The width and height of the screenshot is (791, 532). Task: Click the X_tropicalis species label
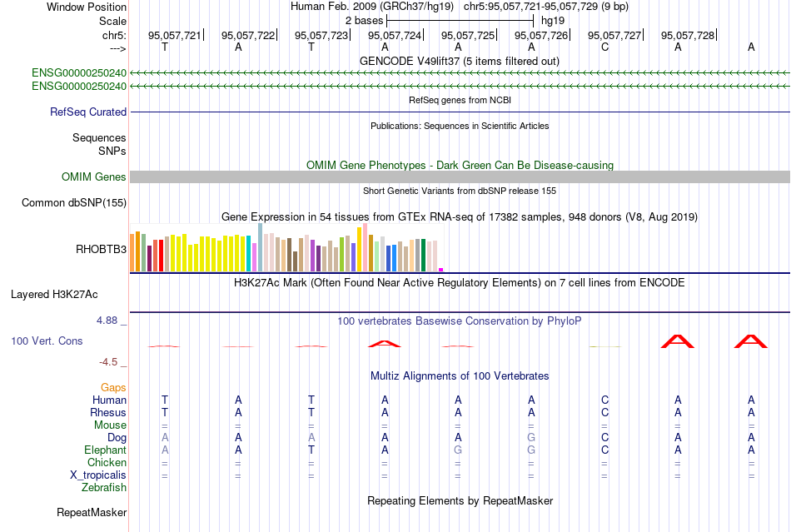(98, 475)
